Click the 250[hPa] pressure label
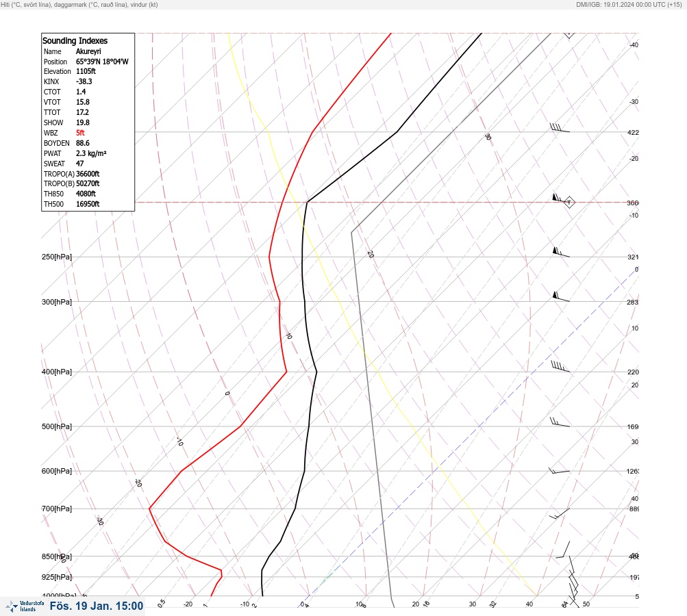 click(x=57, y=257)
